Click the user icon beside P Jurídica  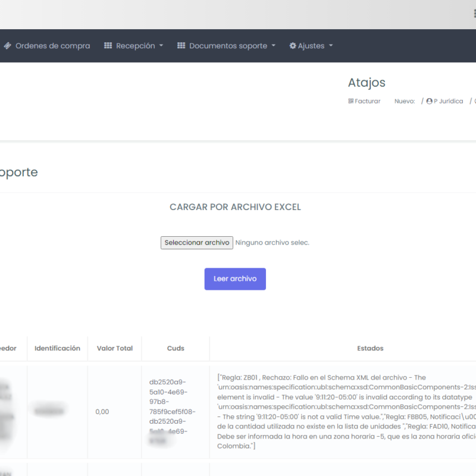430,101
